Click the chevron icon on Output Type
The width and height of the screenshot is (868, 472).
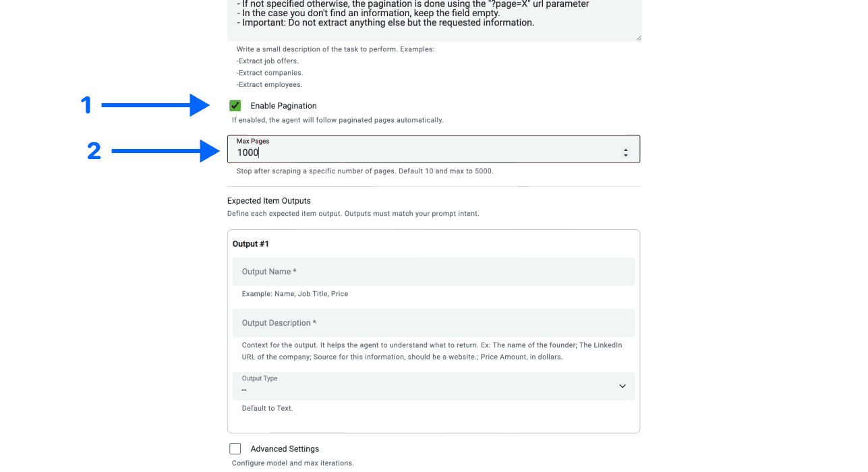pos(621,386)
